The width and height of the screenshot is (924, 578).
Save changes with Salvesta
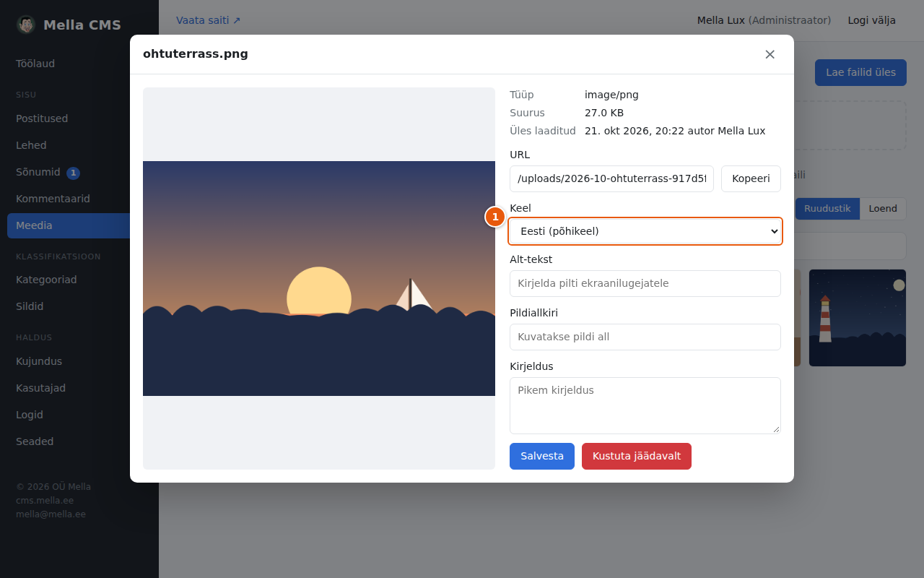pos(542,456)
